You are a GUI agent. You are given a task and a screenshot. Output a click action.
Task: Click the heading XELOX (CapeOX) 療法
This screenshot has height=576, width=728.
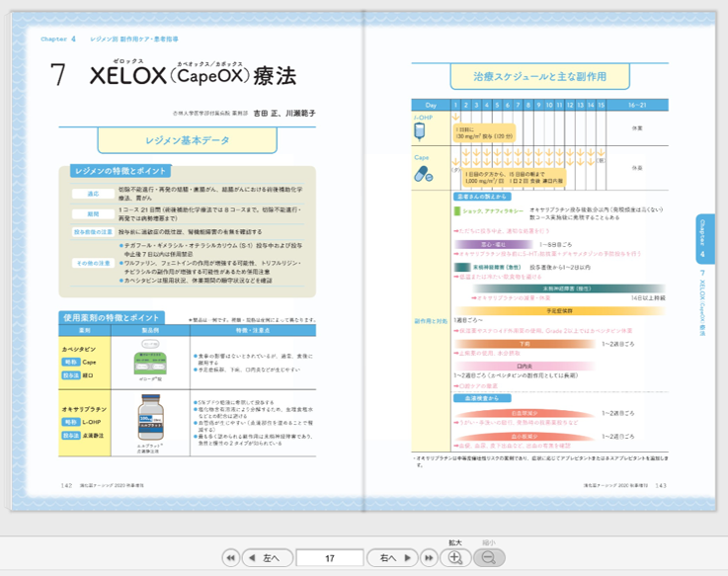[193, 76]
